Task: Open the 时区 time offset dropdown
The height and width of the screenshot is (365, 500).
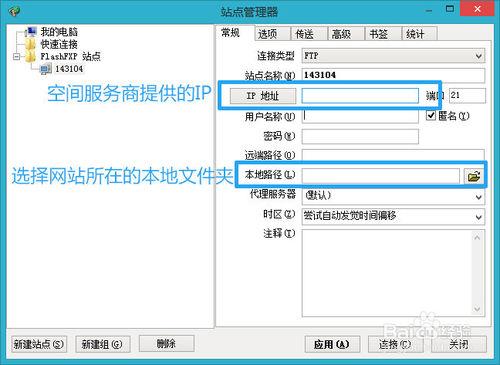Action: coord(393,216)
